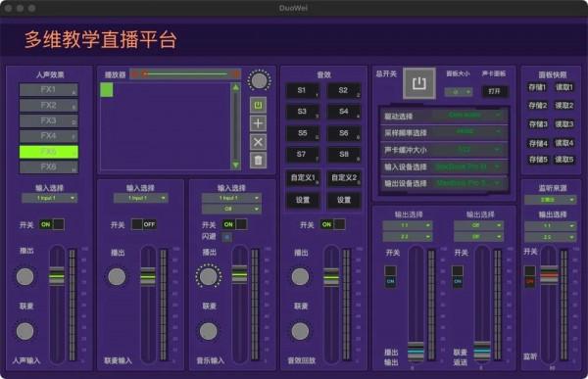Toggle 联麦返送 channel switch

458,276
